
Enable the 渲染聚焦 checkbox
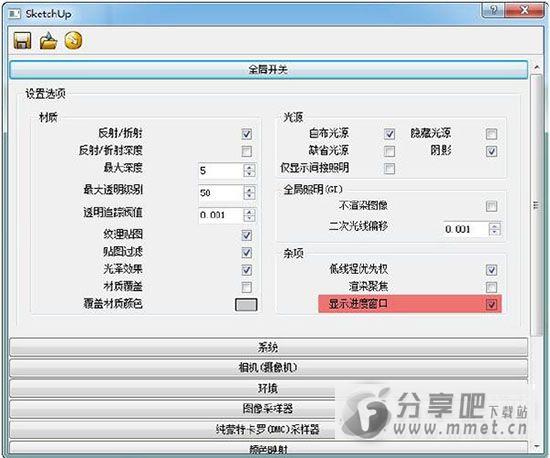(491, 287)
